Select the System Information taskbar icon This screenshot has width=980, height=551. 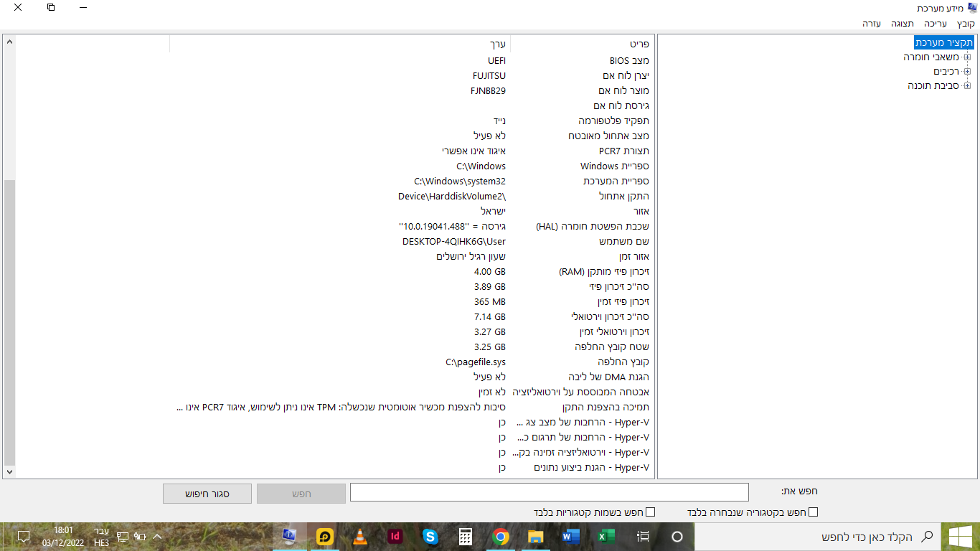pyautogui.click(x=290, y=536)
